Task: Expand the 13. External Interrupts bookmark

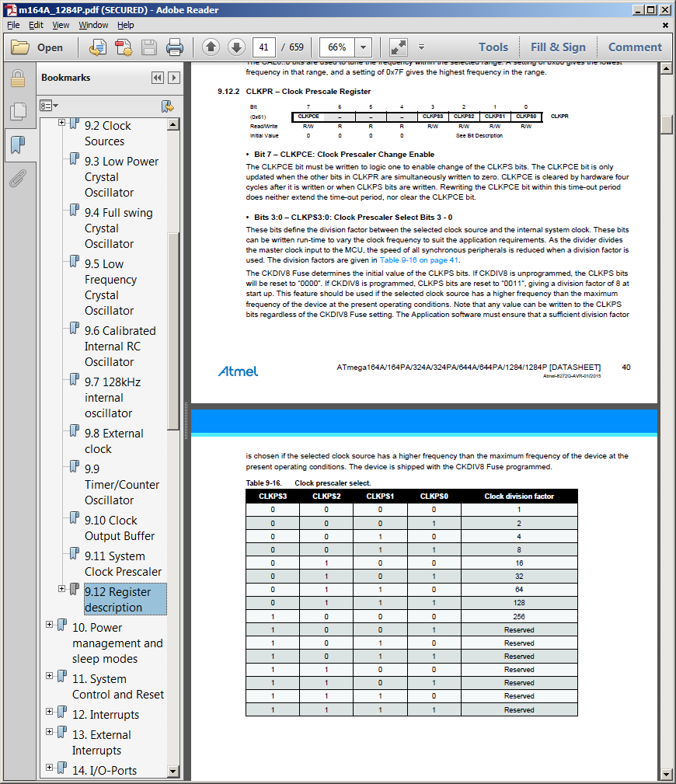Action: point(49,731)
